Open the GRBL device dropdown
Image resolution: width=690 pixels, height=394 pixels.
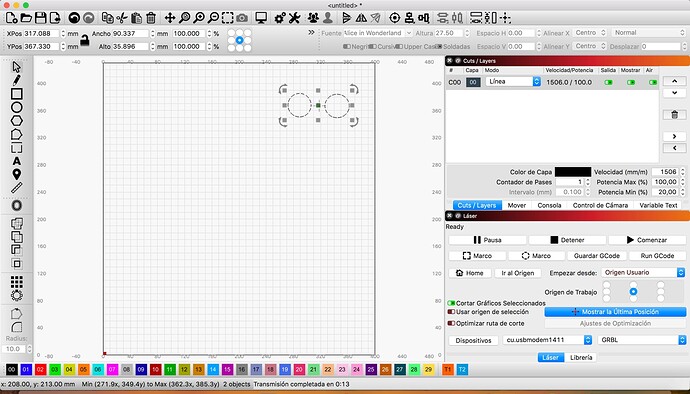tap(642, 340)
